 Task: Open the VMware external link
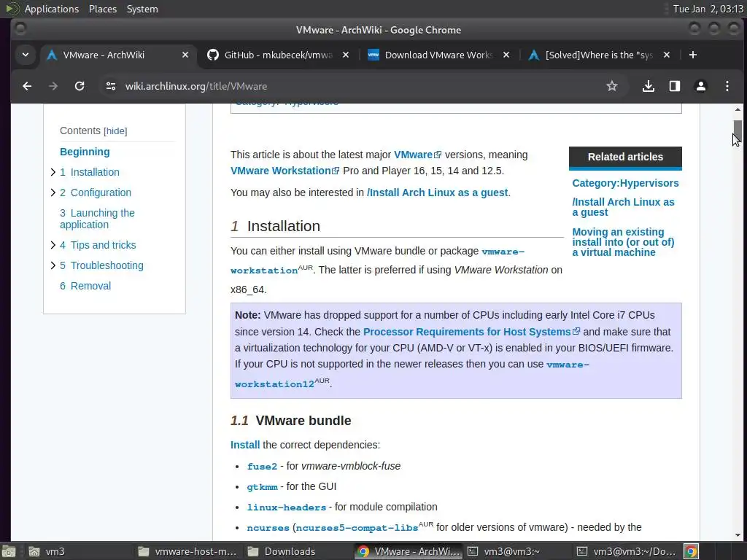[417, 155]
